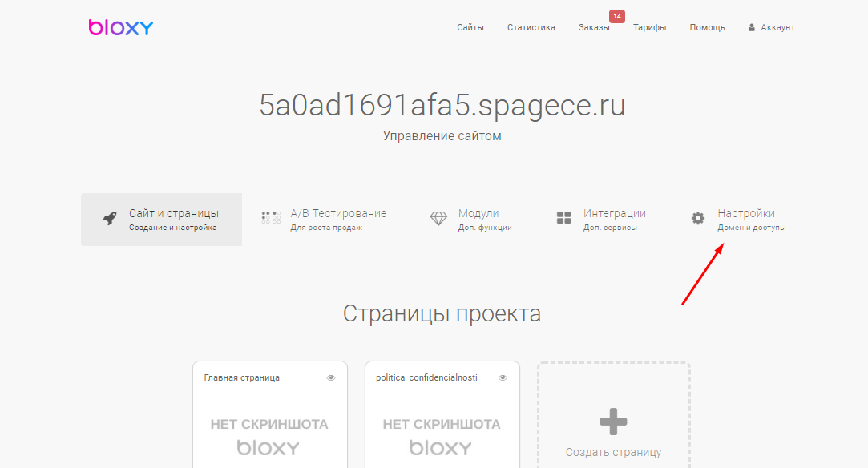
Task: Click the Создание и настройка subtitle
Action: 172,228
